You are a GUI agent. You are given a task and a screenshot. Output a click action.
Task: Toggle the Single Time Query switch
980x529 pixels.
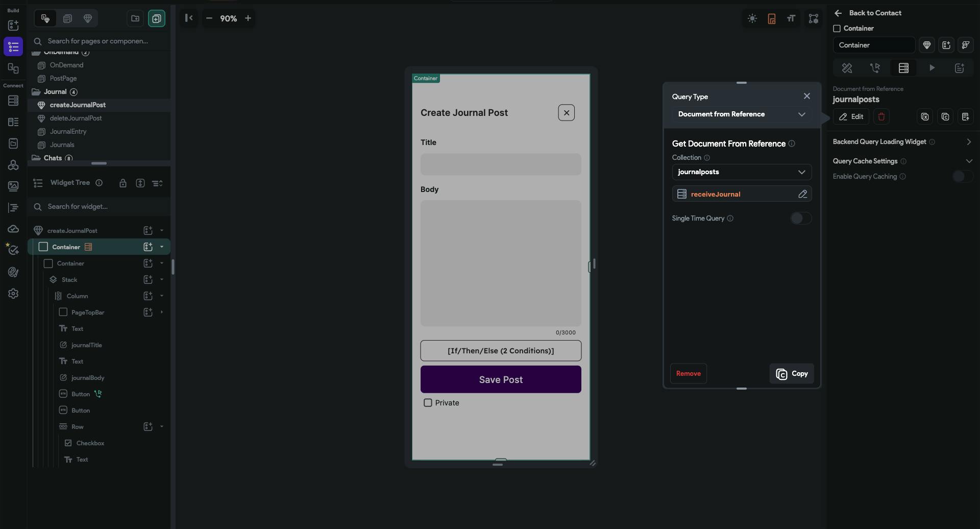pos(801,219)
